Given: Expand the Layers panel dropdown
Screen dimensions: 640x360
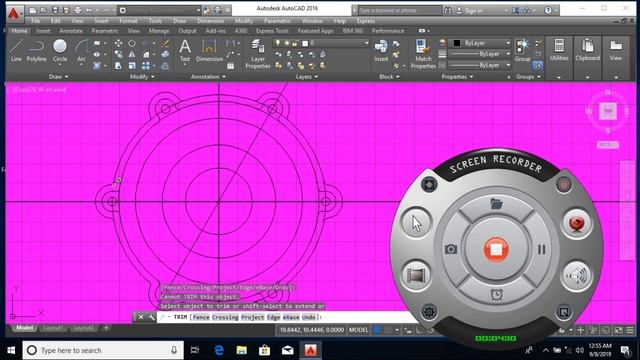Looking at the screenshot, I should 307,77.
